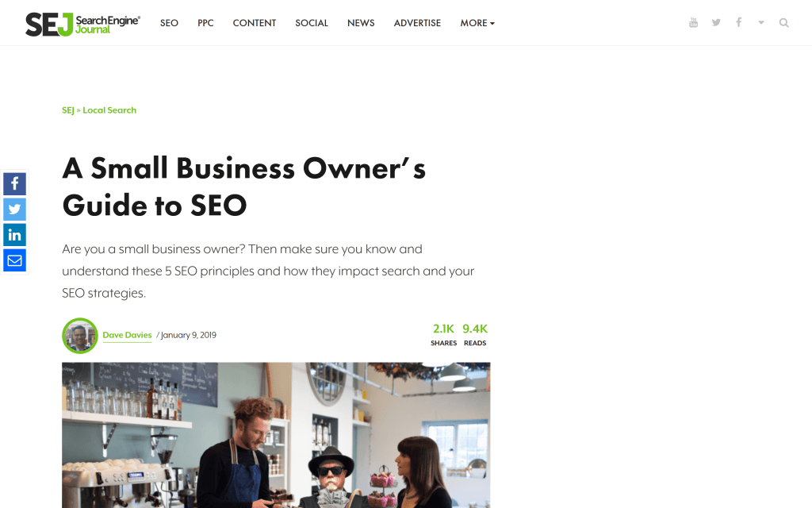The width and height of the screenshot is (812, 508).
Task: Go to SOCIAL section
Action: pyautogui.click(x=312, y=23)
